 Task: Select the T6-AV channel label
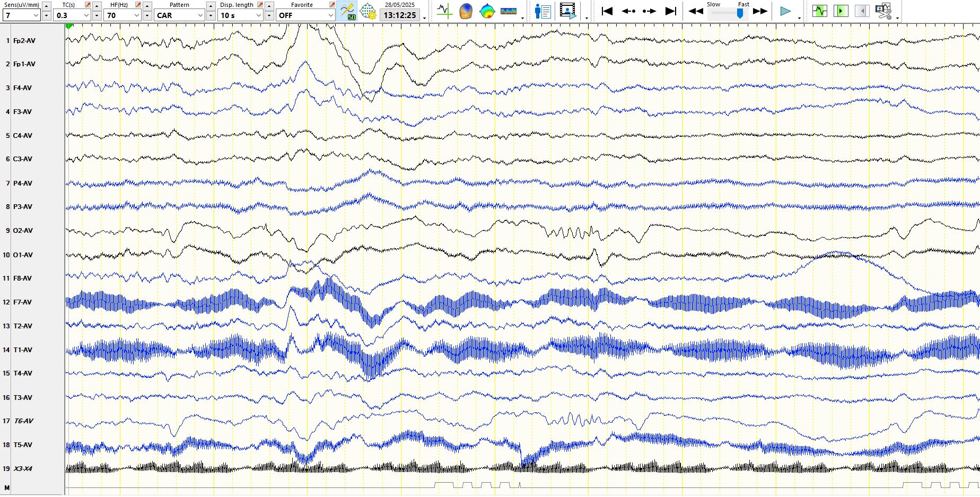point(23,421)
